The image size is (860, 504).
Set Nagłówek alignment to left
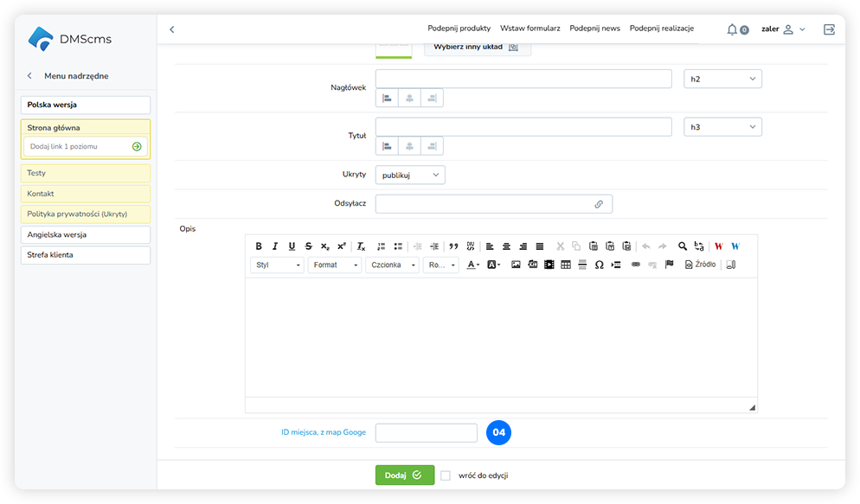(x=387, y=99)
